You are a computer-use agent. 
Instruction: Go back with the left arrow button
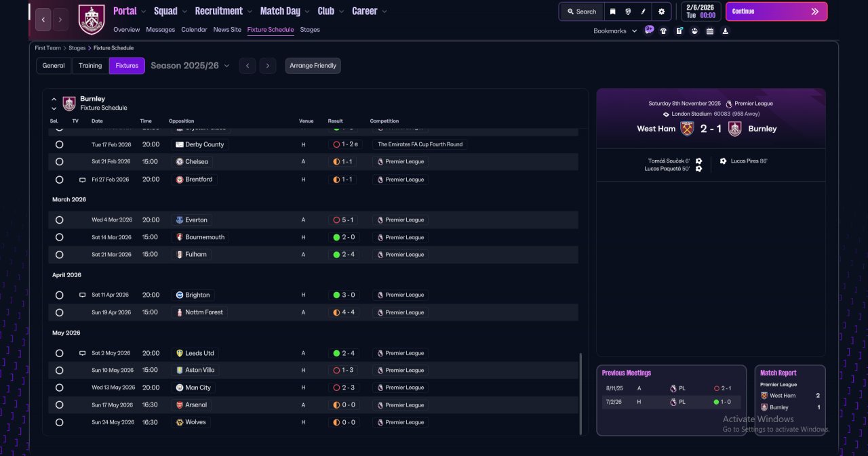click(x=43, y=20)
